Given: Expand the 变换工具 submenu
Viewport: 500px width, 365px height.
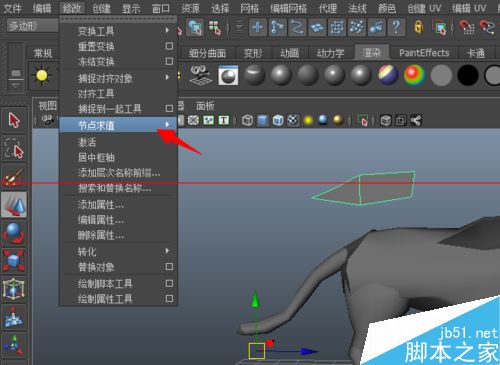Looking at the screenshot, I should click(118, 31).
